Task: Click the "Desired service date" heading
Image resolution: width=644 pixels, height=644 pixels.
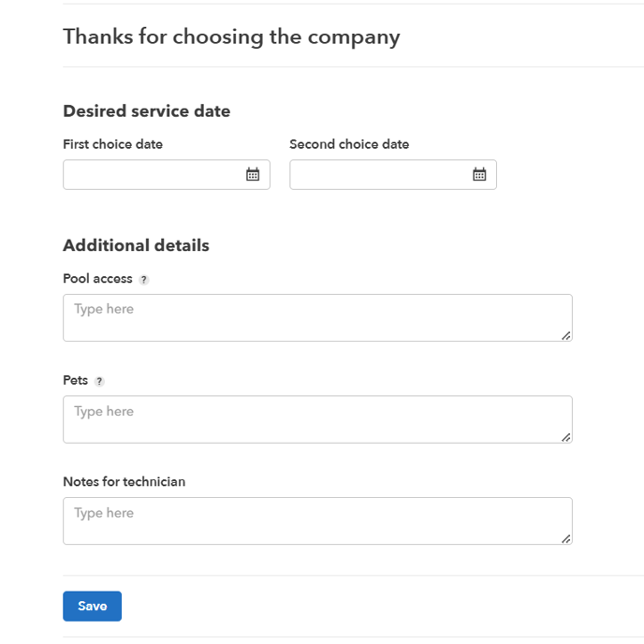Action: [146, 111]
